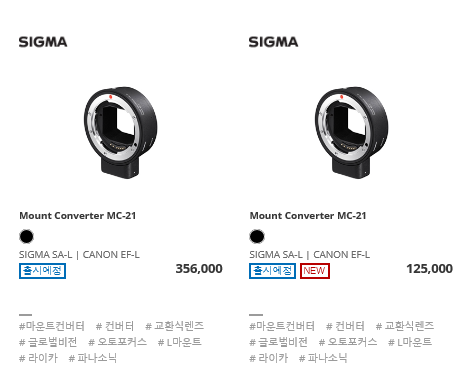Click the red NEW badge

click(x=315, y=271)
